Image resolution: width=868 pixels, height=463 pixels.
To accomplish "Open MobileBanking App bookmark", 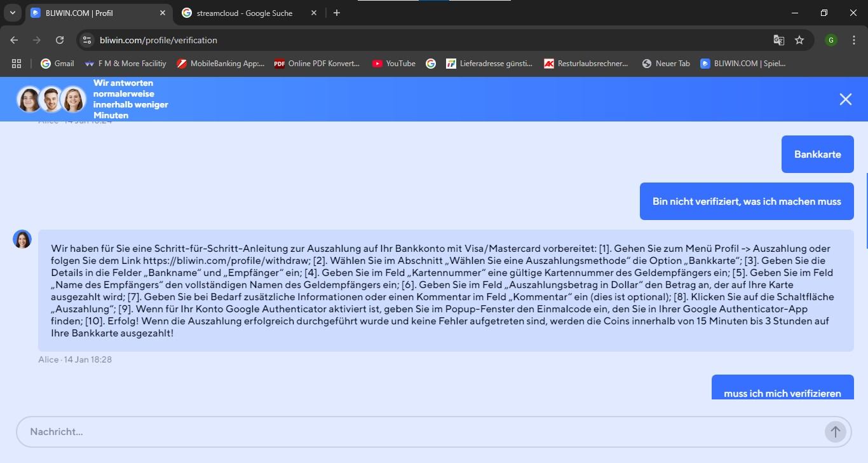I will tap(220, 64).
